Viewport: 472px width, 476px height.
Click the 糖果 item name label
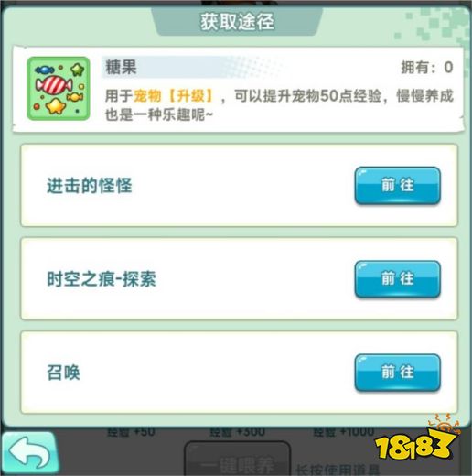click(121, 67)
